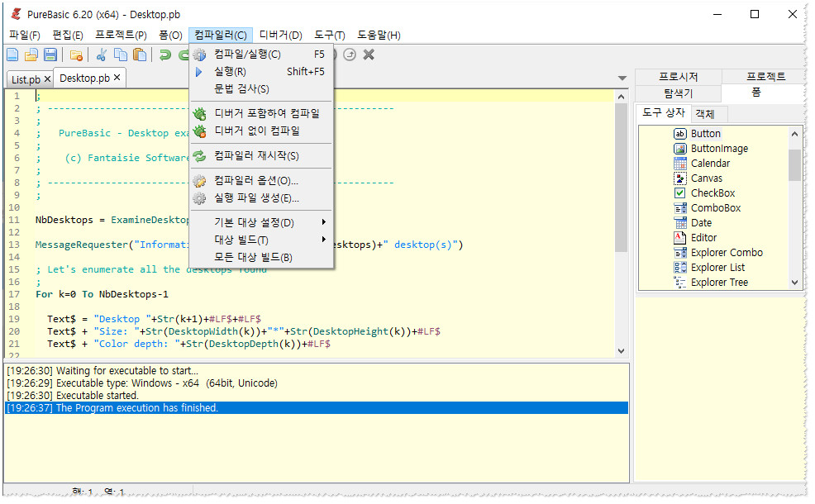This screenshot has width=815, height=504.
Task: Select the Editor gadget icon
Action: click(680, 238)
